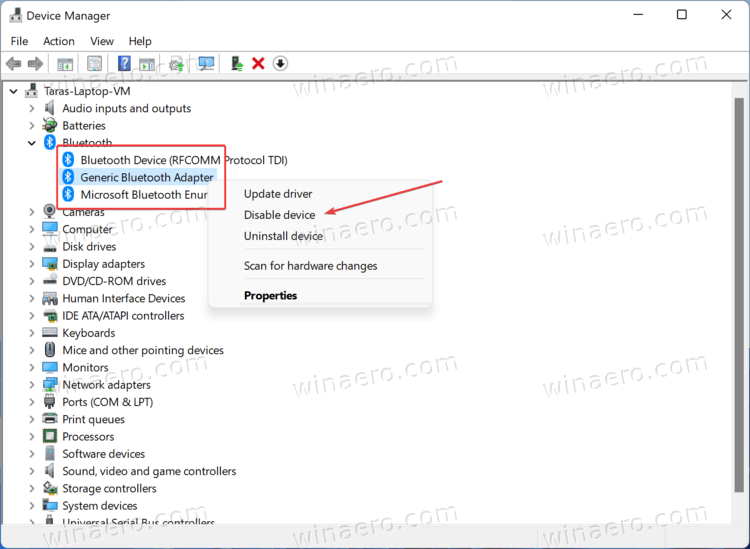Click the vertical scrollbar of the device tree
This screenshot has height=549, width=750.
click(739, 294)
